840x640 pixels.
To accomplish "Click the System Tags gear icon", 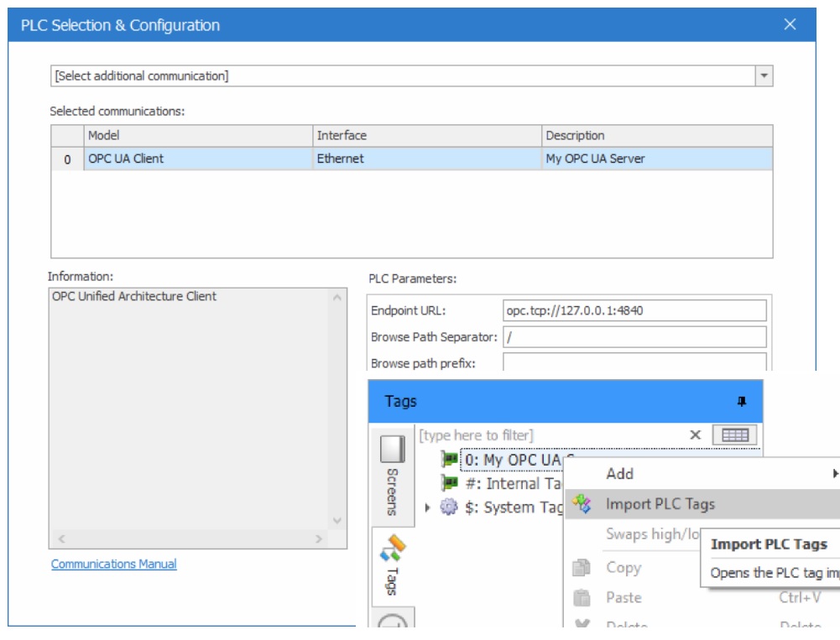I will coord(450,507).
